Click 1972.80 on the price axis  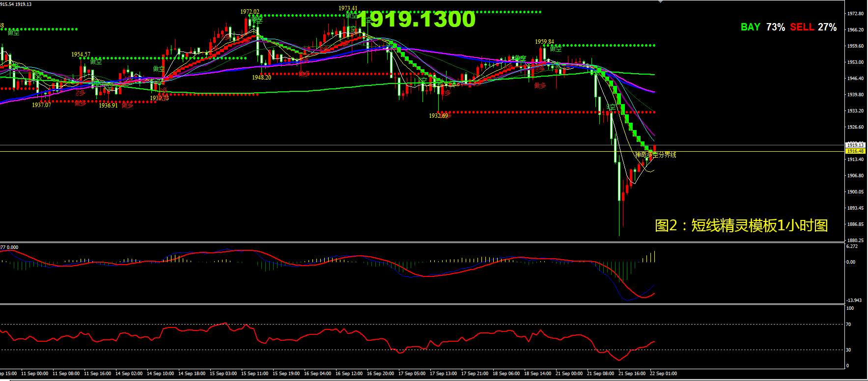point(856,14)
